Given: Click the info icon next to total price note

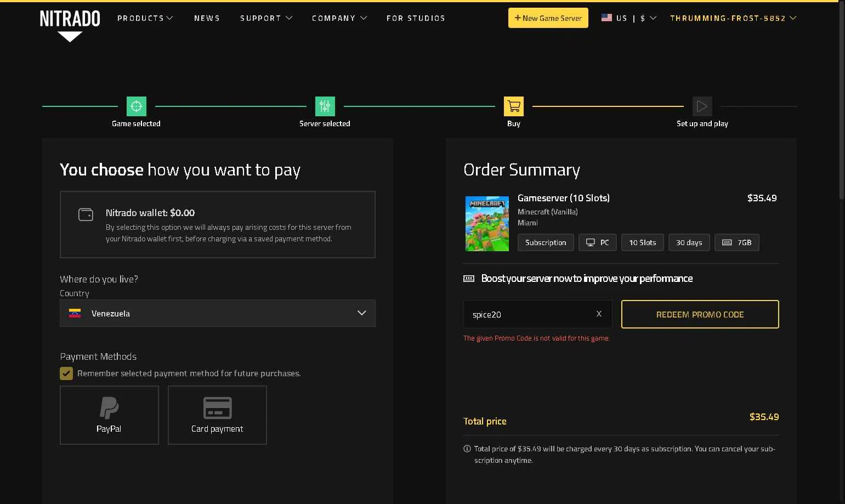Looking at the screenshot, I should (x=467, y=449).
